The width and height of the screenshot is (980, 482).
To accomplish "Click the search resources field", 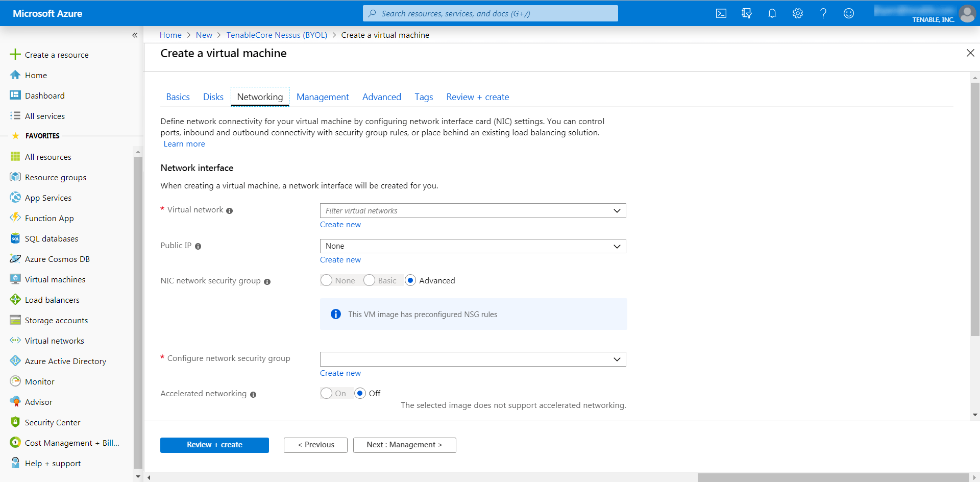I will 490,13.
